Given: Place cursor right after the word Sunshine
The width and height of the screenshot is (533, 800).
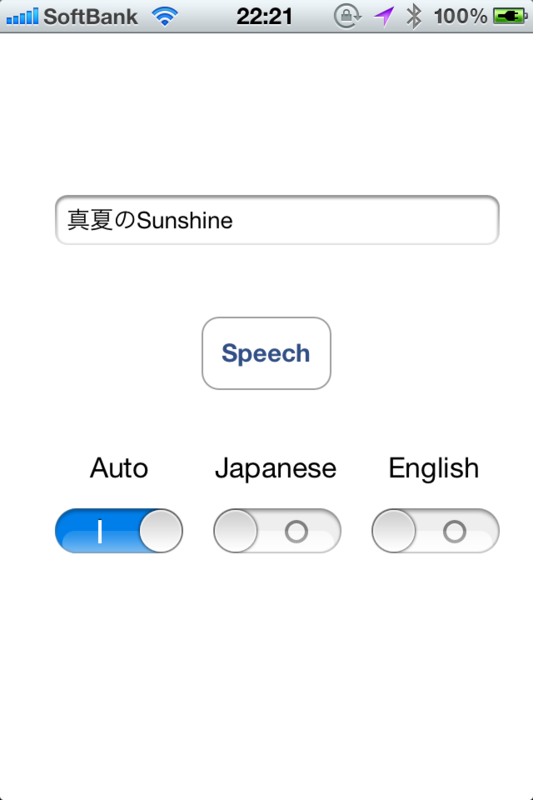Looking at the screenshot, I should tap(234, 220).
